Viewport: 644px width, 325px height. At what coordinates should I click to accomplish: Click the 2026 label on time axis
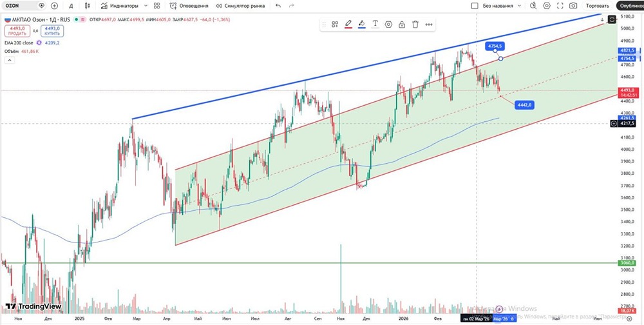pyautogui.click(x=404, y=319)
